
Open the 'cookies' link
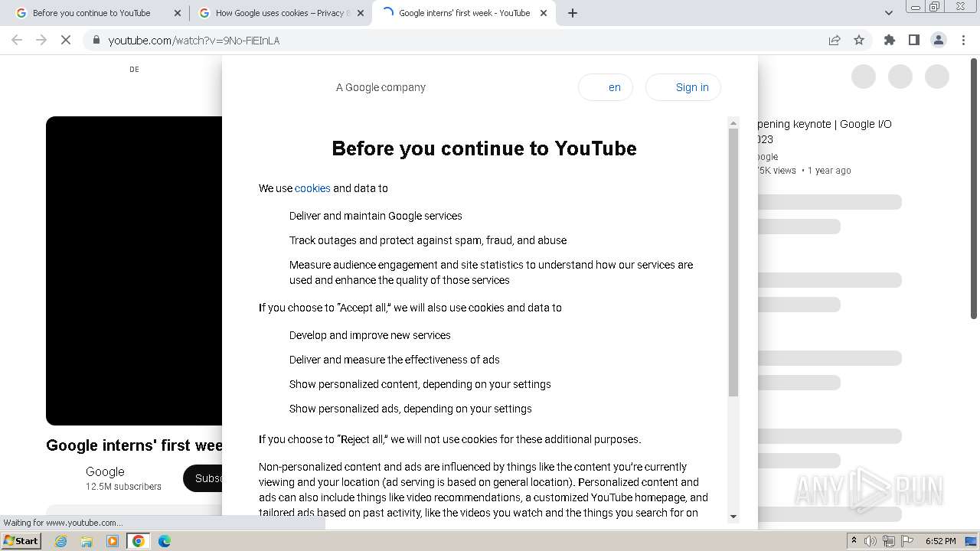(312, 188)
